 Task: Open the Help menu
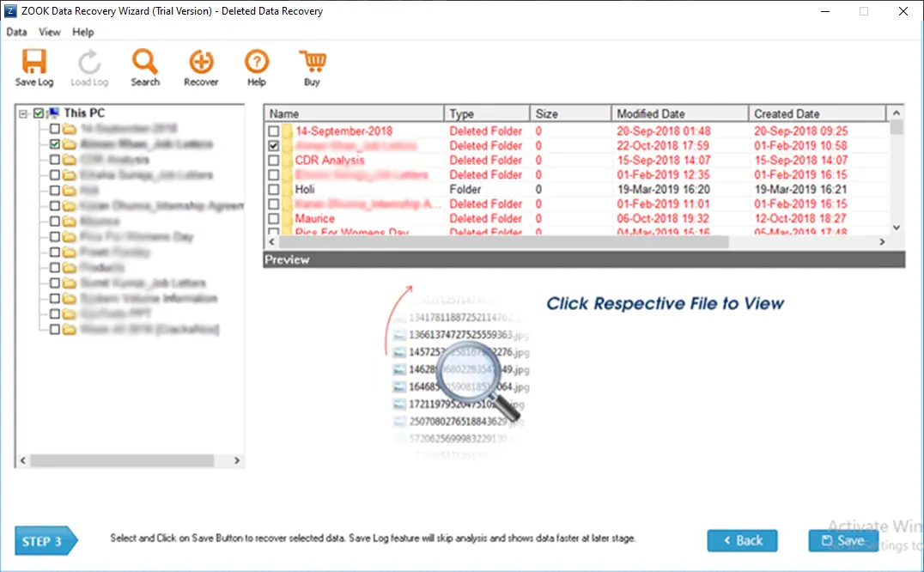[83, 32]
